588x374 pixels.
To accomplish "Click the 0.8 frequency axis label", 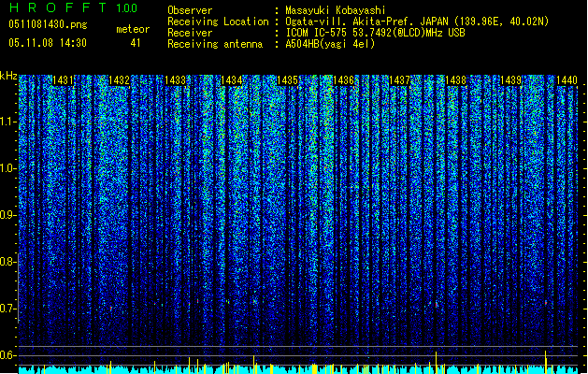I will click(7, 262).
